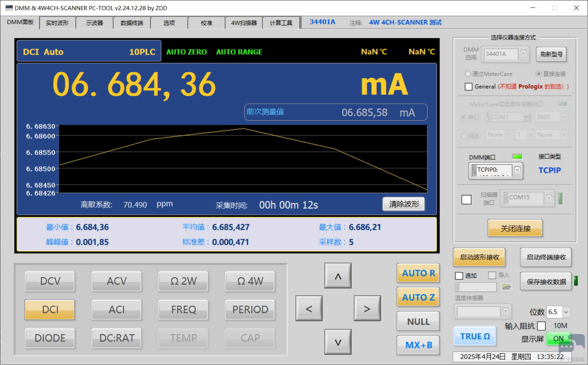Open the 9600 baud rate dropdown
588x365 pixels.
564,117
